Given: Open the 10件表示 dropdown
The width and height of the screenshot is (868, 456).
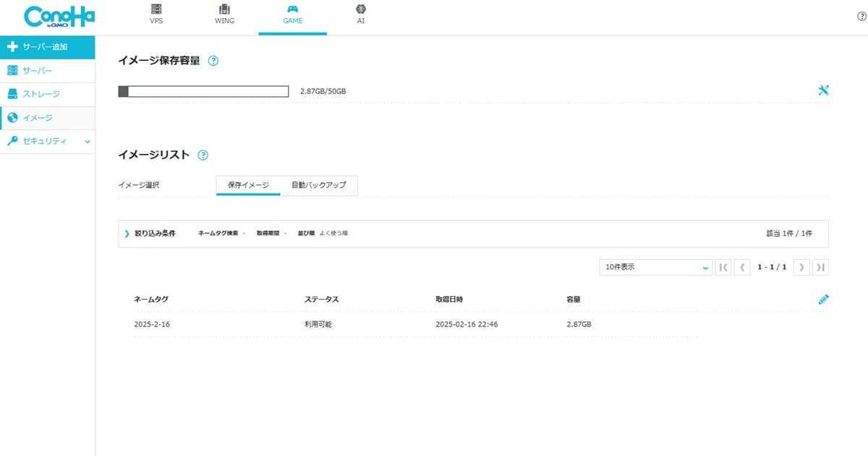Looking at the screenshot, I should 656,267.
